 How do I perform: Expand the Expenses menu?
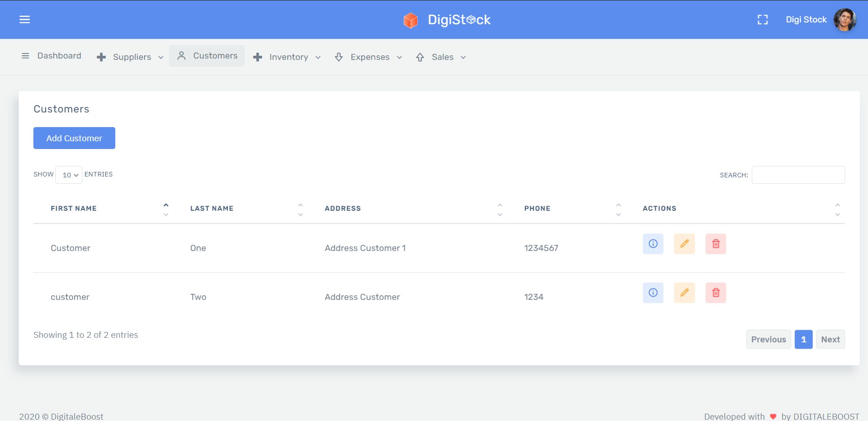coord(369,57)
